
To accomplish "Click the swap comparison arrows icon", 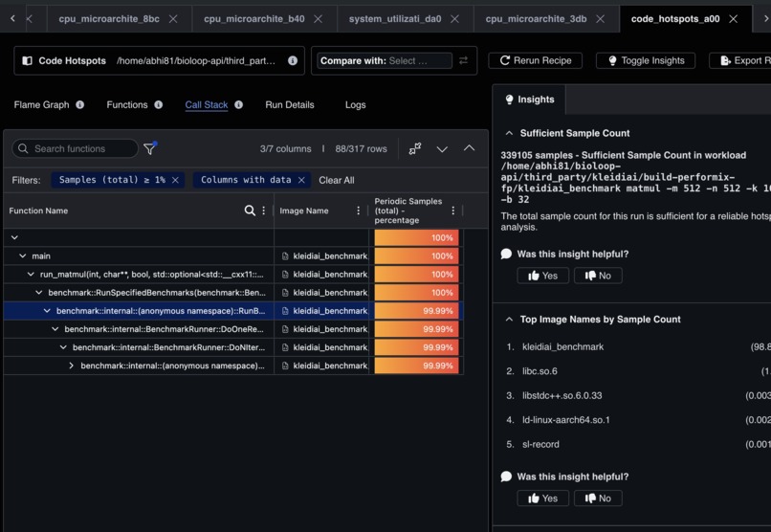I will click(463, 60).
